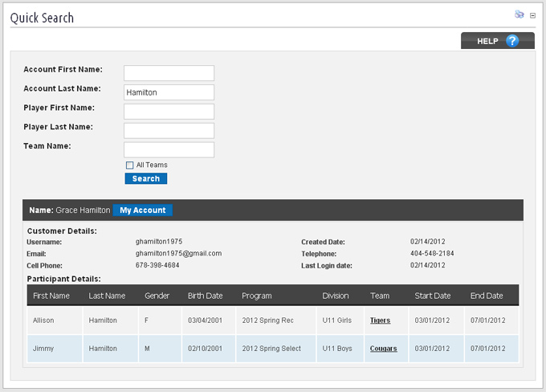Click the username ghamilton1975 value
Image resolution: width=546 pixels, height=392 pixels.
(x=159, y=242)
